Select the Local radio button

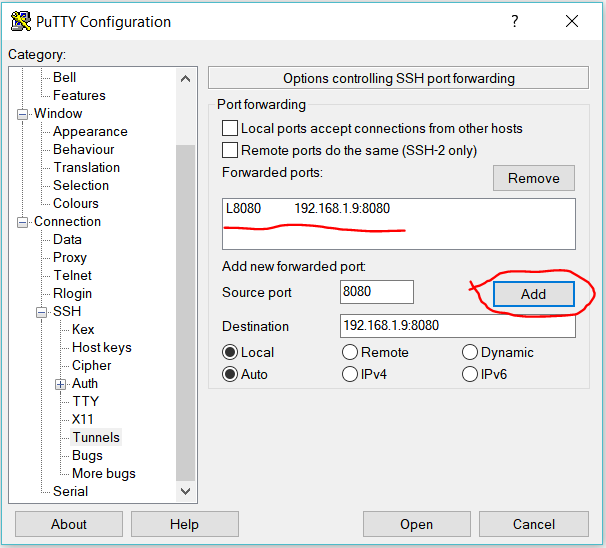pos(230,352)
